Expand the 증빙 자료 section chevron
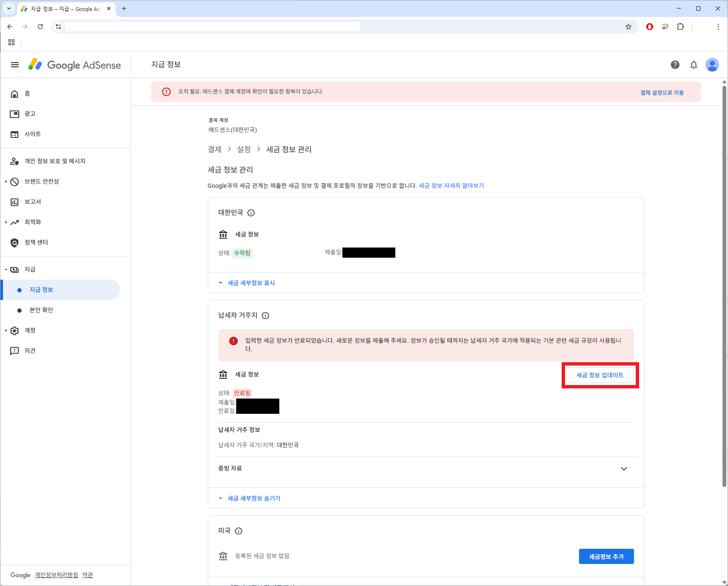 [x=624, y=469]
